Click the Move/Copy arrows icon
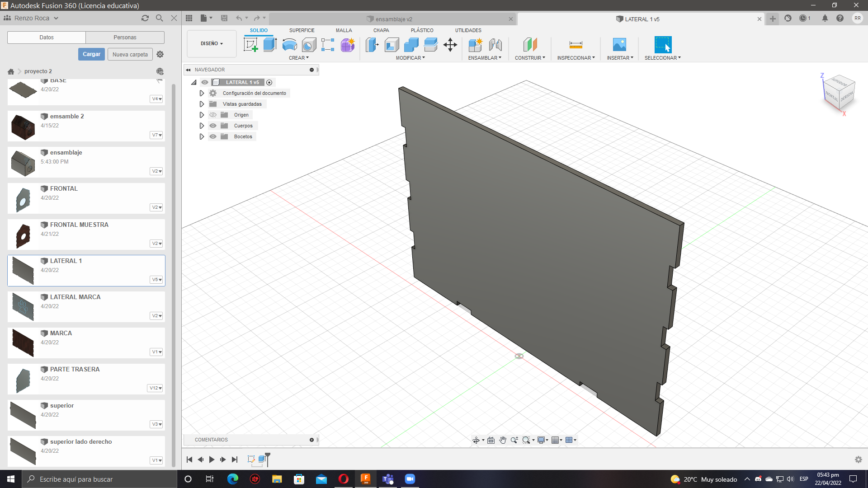Image resolution: width=868 pixels, height=488 pixels. (x=450, y=45)
